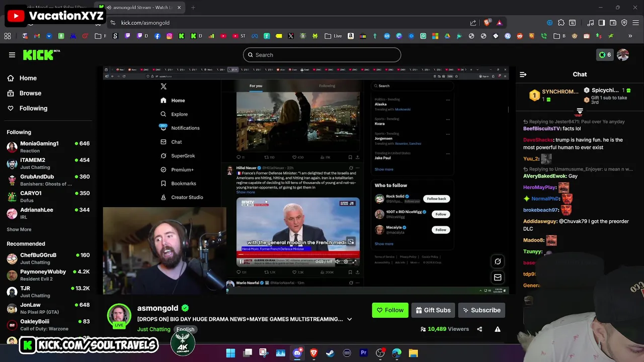Open Brave Rewards triangle icon
644x362 pixels.
click(x=499, y=23)
